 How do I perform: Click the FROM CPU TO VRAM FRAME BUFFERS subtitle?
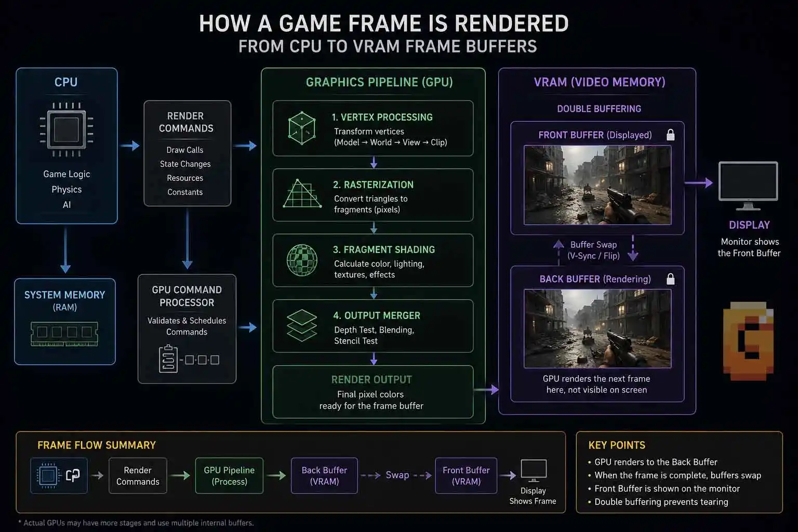pyautogui.click(x=388, y=46)
